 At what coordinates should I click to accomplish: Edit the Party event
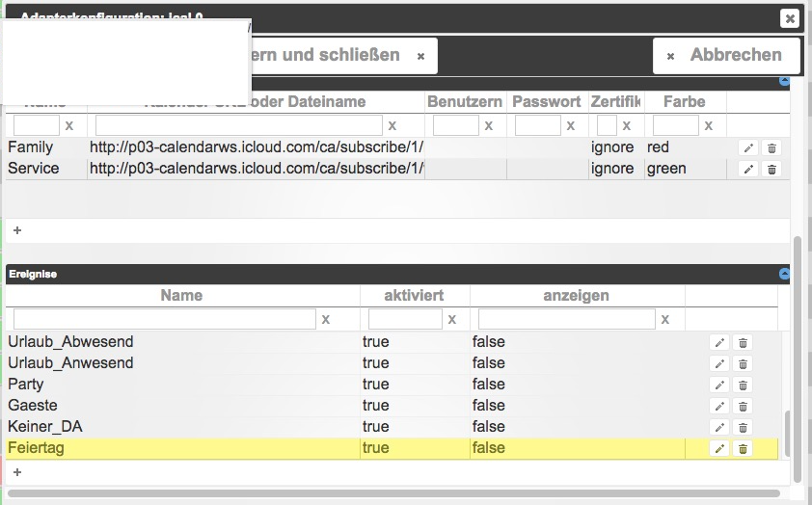[719, 385]
